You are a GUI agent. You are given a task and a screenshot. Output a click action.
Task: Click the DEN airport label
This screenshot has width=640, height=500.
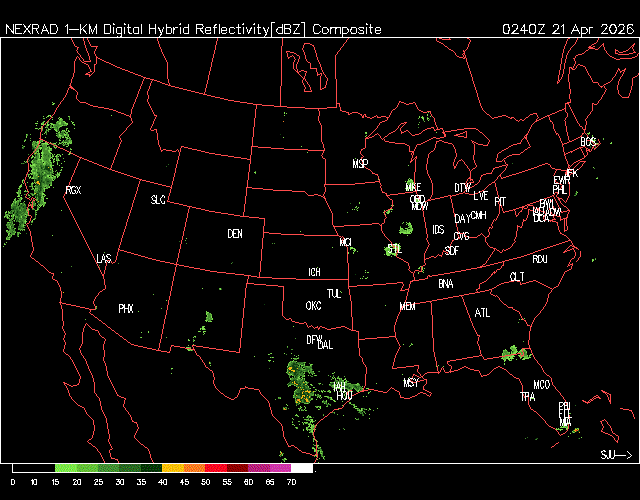[x=235, y=234]
